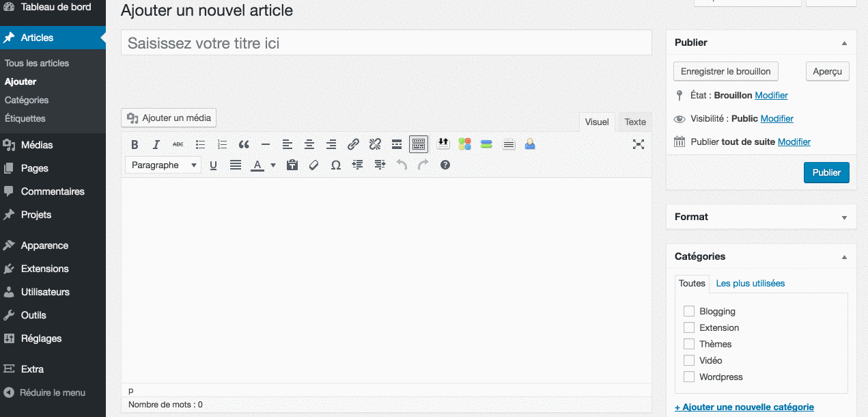Open the text color picker arrow
868x417 pixels.
coord(273,165)
